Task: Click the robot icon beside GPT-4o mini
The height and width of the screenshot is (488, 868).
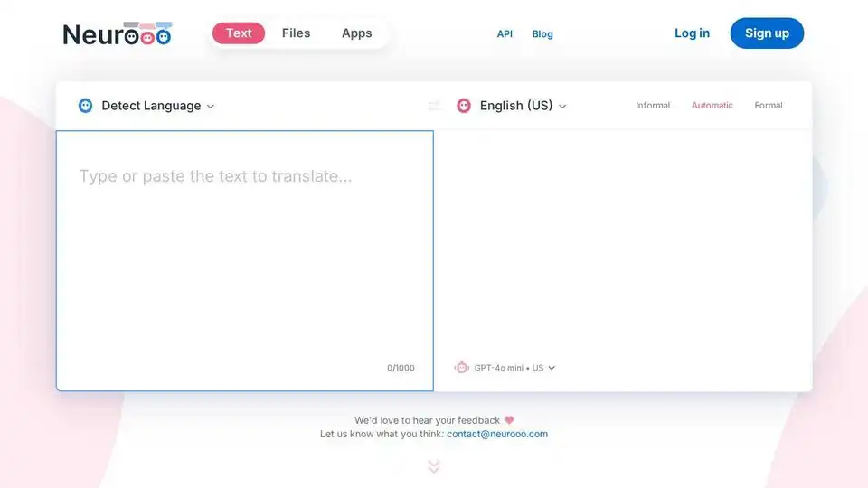Action: point(462,367)
